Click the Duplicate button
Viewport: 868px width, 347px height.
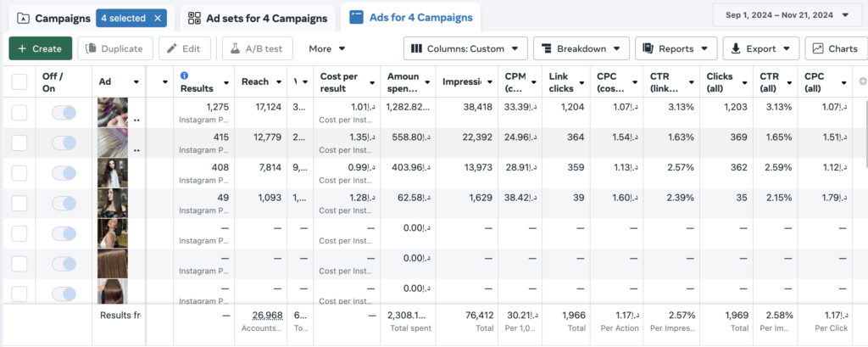[115, 48]
